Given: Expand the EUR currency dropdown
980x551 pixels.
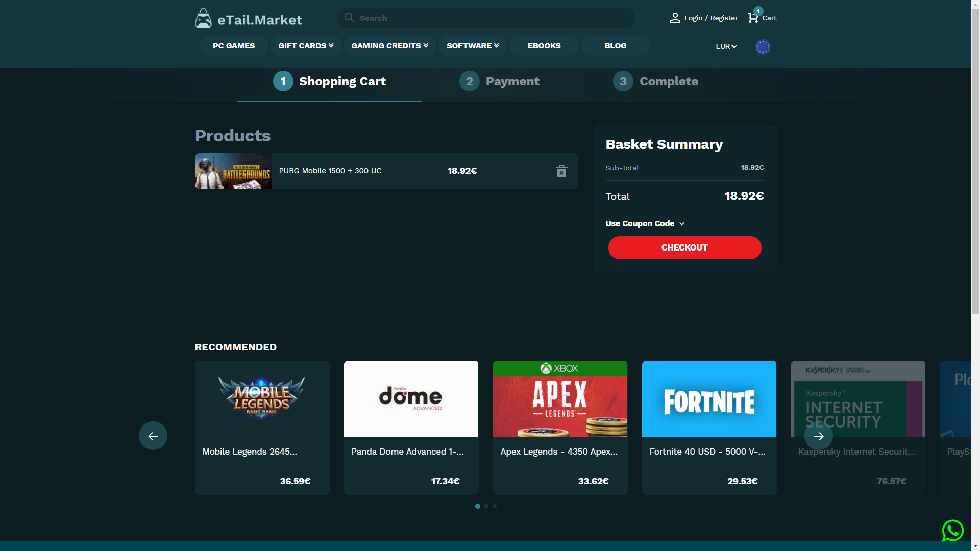Looking at the screenshot, I should (x=726, y=46).
